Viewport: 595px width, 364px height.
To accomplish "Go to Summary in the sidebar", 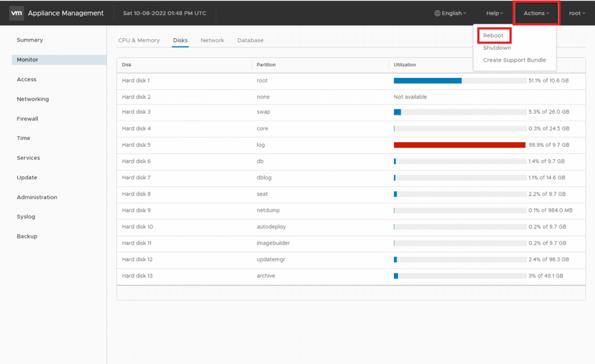I will (x=30, y=40).
